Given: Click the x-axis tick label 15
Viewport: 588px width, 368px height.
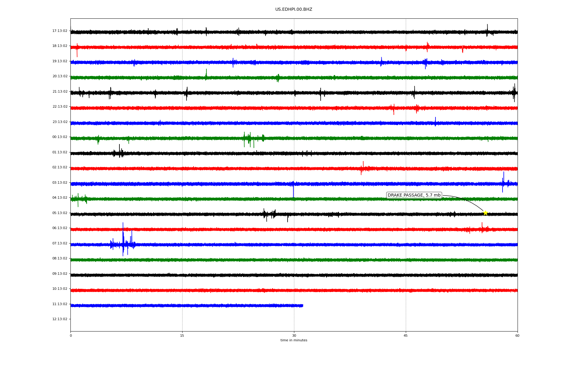Looking at the screenshot, I should [182, 335].
